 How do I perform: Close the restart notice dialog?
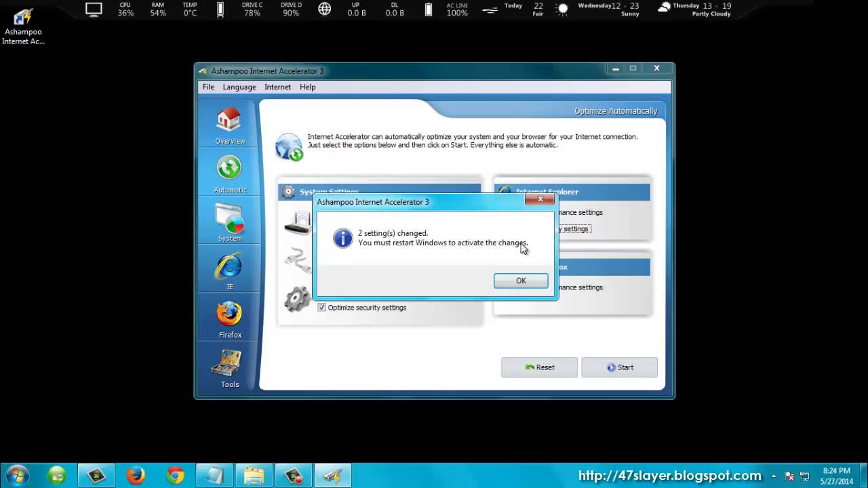[540, 199]
